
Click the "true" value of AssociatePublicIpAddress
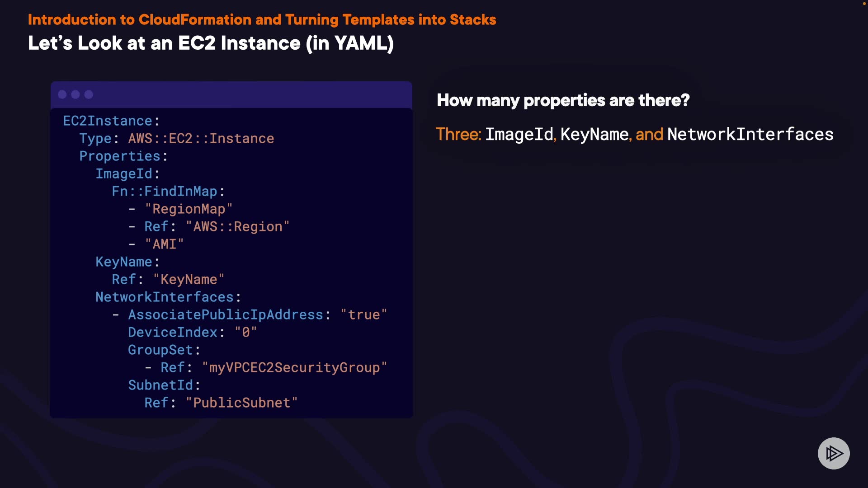coord(363,315)
